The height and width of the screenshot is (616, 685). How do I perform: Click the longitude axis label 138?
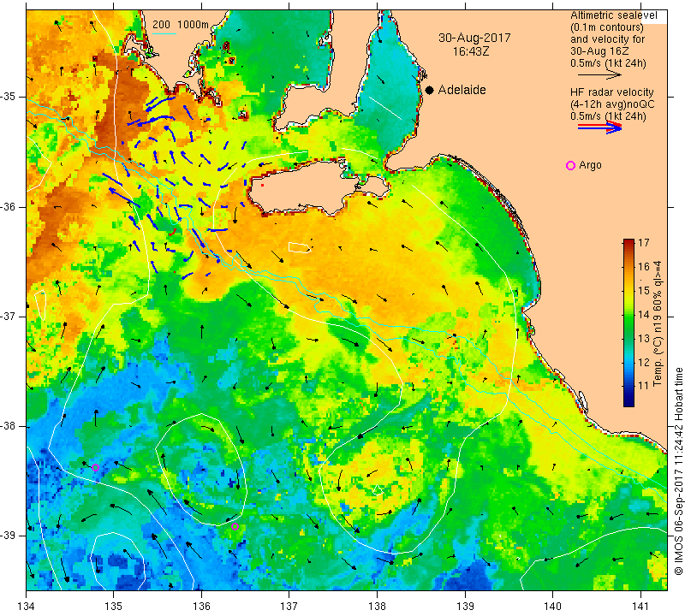[x=377, y=606]
